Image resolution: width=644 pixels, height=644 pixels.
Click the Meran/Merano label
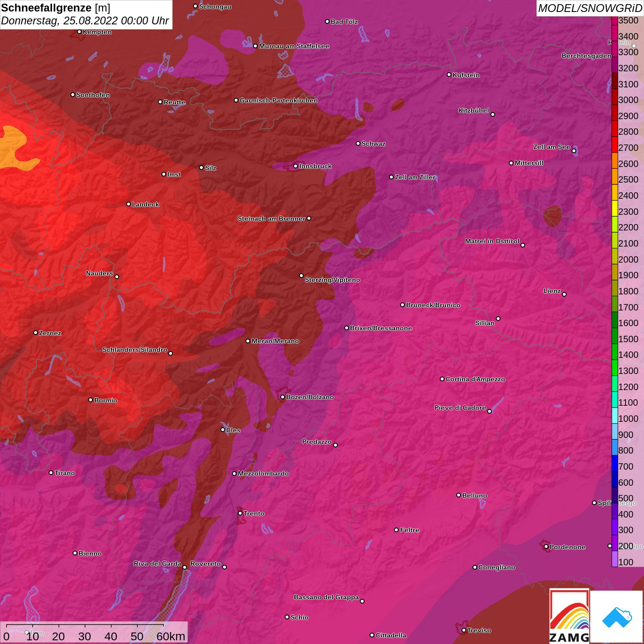pos(275,341)
